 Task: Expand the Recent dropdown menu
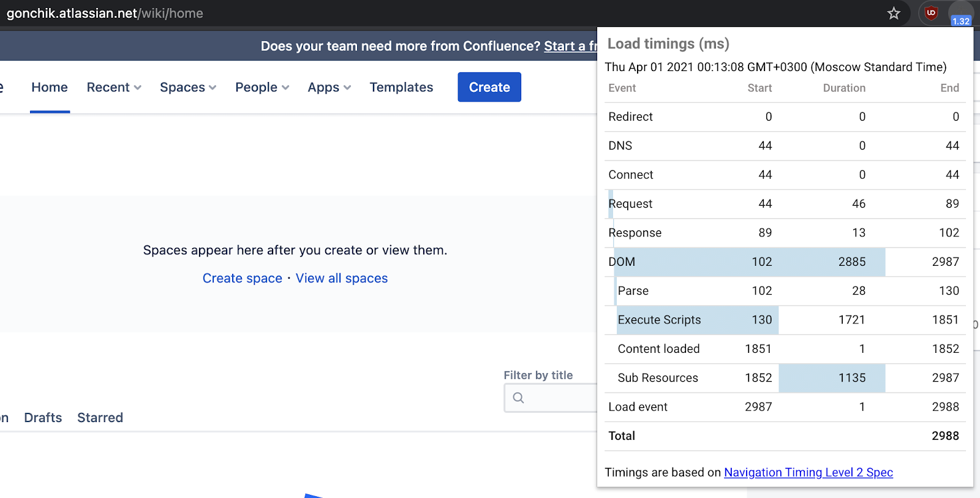(x=114, y=88)
